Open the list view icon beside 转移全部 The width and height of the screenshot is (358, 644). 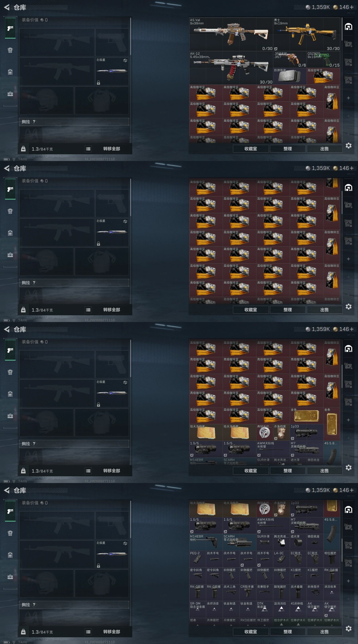(88, 149)
